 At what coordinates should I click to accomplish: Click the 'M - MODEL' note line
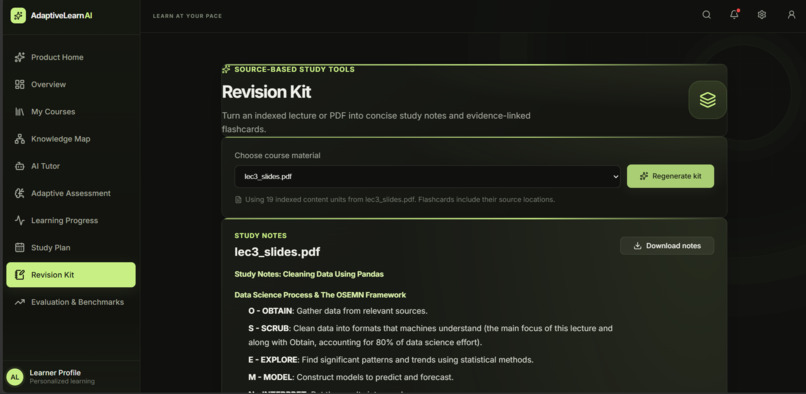[351, 377]
